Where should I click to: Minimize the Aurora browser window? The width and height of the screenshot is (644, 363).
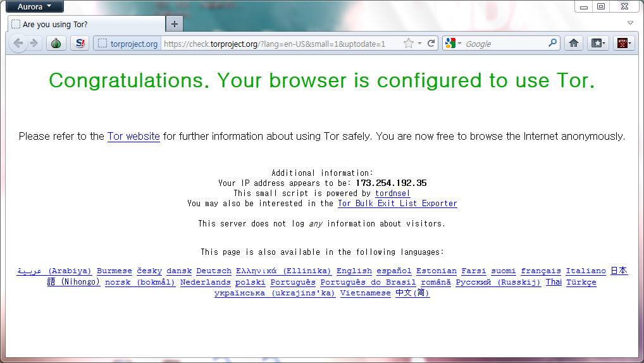(x=584, y=6)
